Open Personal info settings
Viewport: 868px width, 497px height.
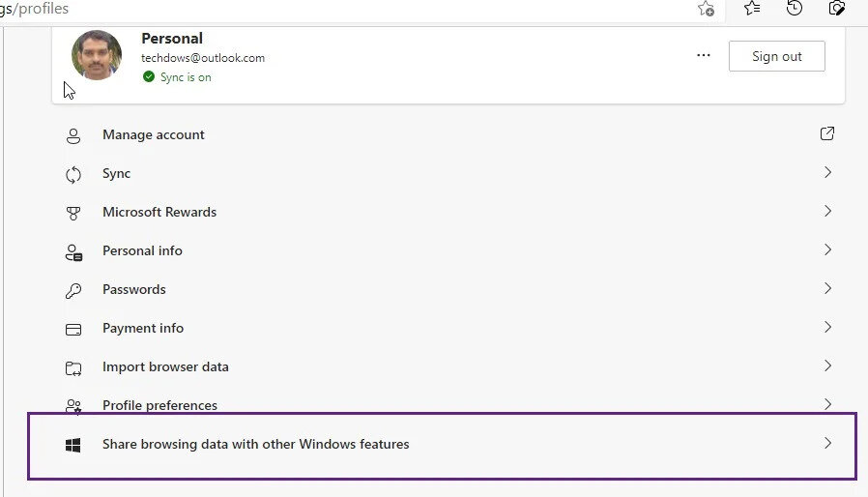[448, 251]
